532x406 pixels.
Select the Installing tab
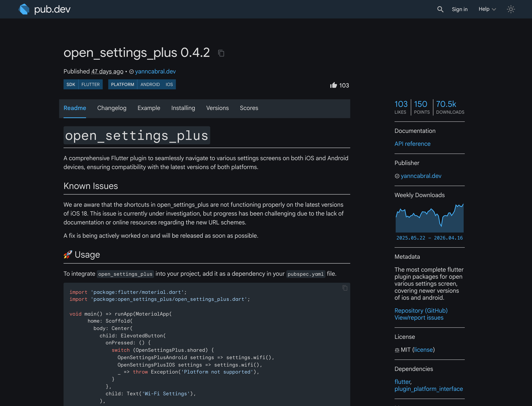(183, 108)
